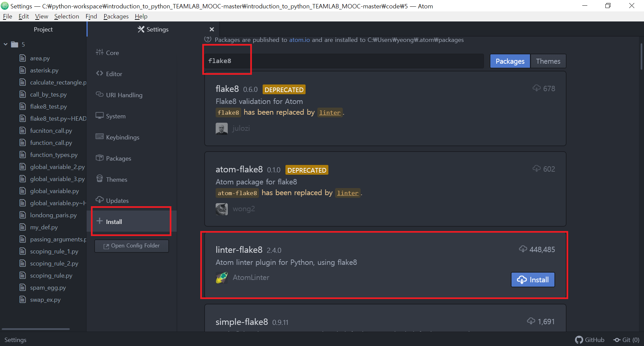Viewport: 644px width, 346px height.
Task: Open spam_egg.py file
Action: [48, 288]
